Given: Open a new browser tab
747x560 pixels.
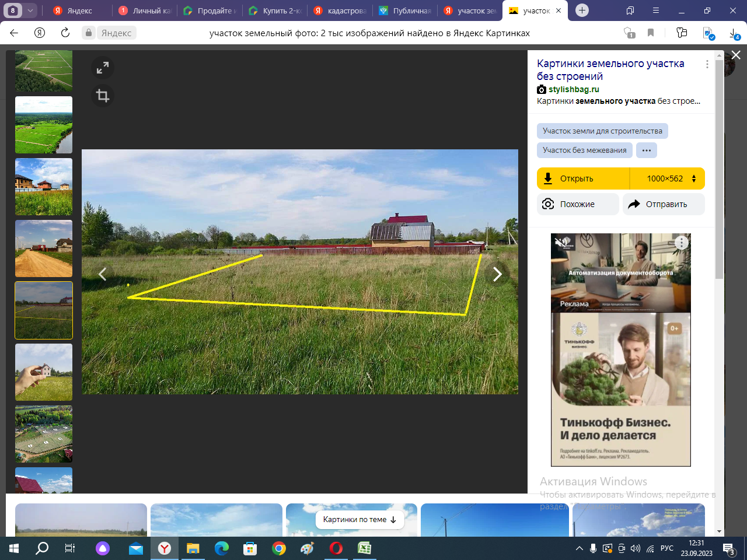Looking at the screenshot, I should point(582,10).
